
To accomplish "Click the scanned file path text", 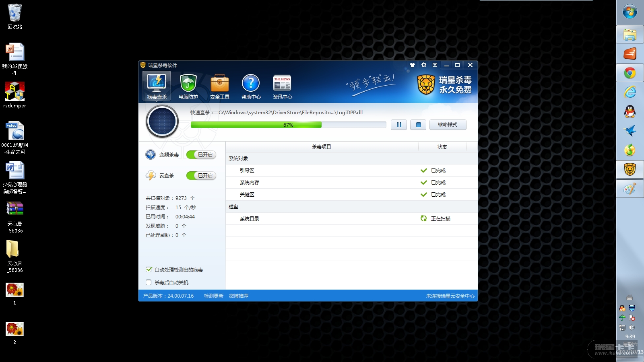I will (291, 113).
